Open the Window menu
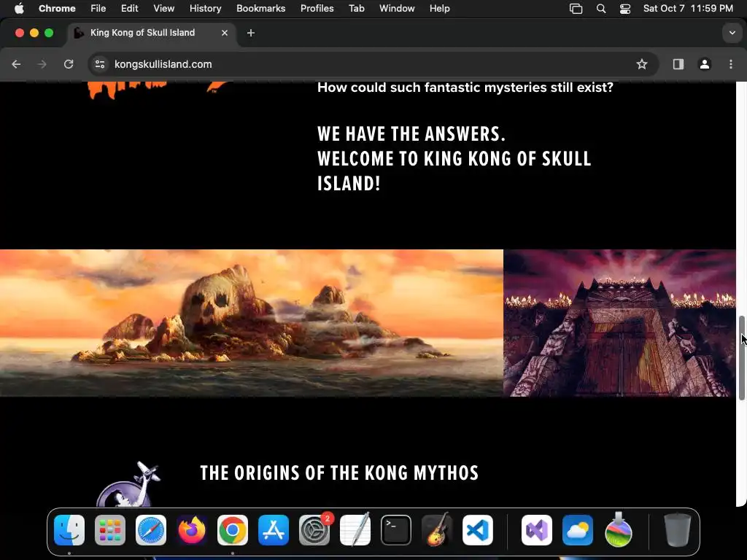The height and width of the screenshot is (560, 747). coord(397,9)
